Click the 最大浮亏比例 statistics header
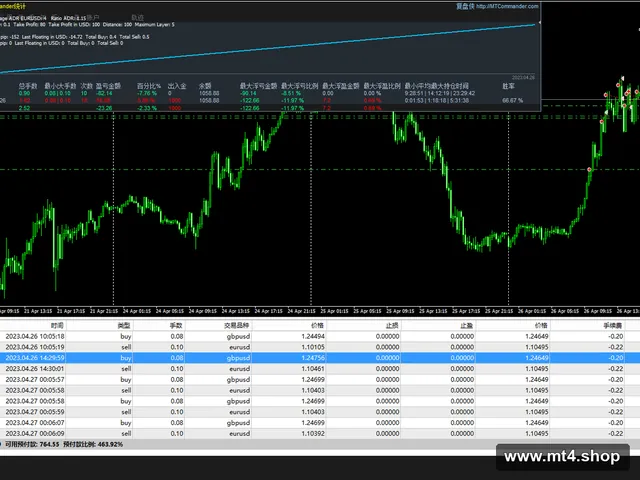The height and width of the screenshot is (480, 640). 300,86
